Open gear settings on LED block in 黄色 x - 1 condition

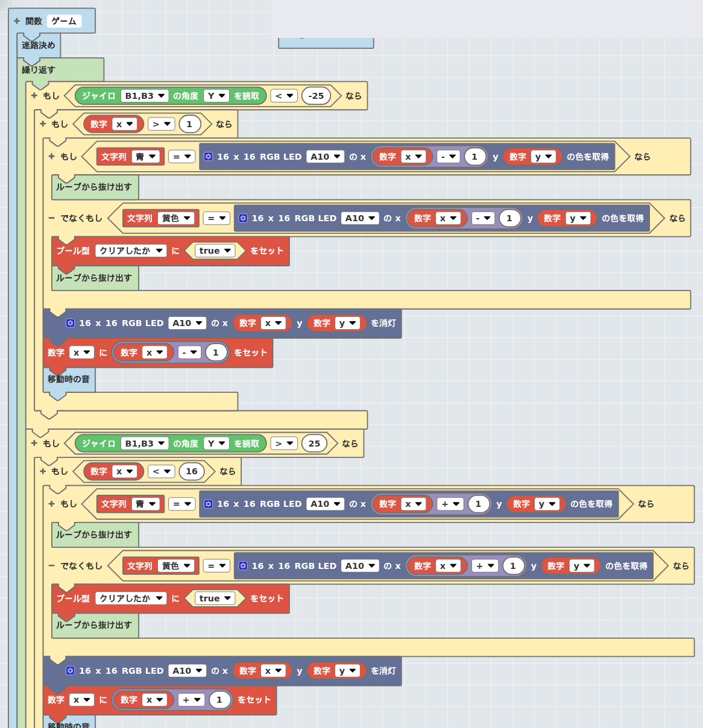[243, 218]
